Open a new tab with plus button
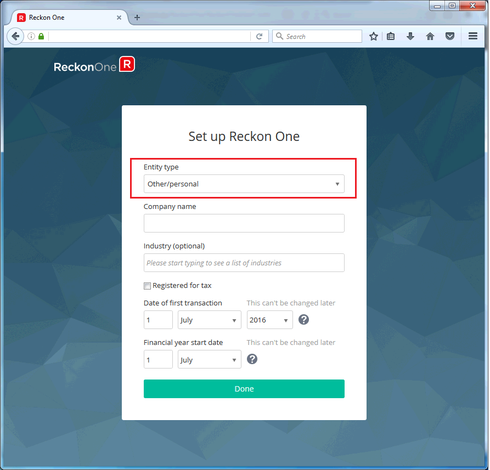The width and height of the screenshot is (490, 470). [137, 17]
